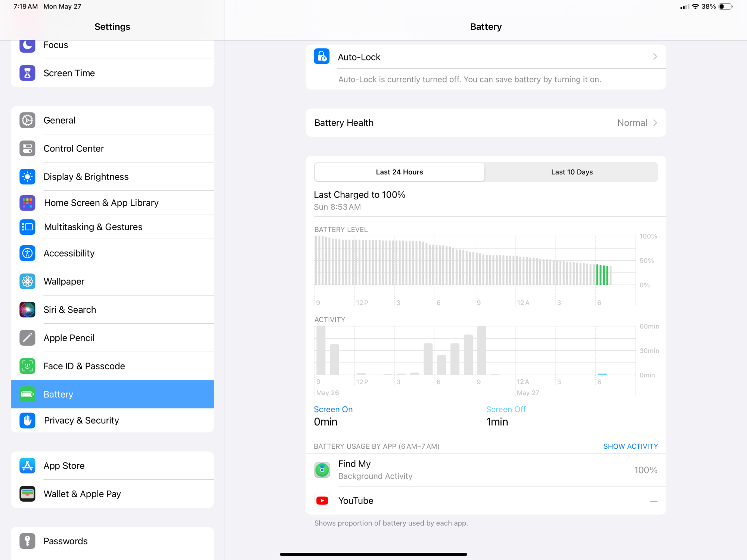The image size is (747, 560).
Task: Switch to Last 10 Days view
Action: pyautogui.click(x=571, y=172)
